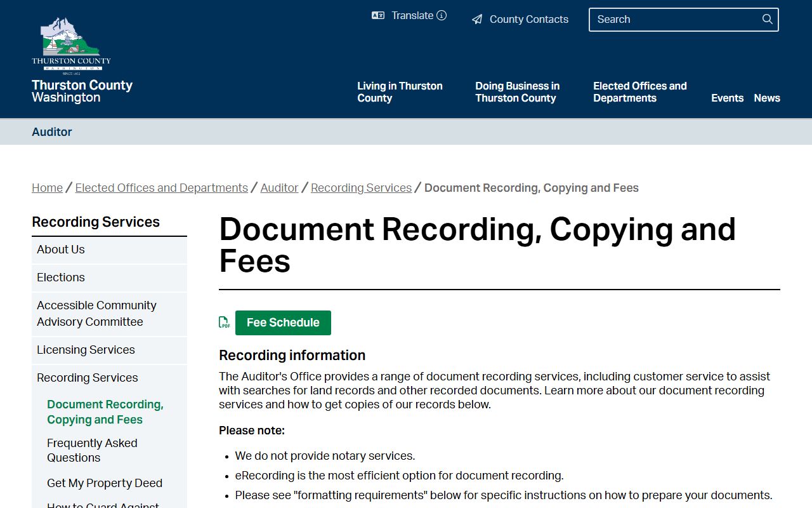The image size is (812, 508).
Task: Click the paper plane contacts icon
Action: click(x=477, y=20)
